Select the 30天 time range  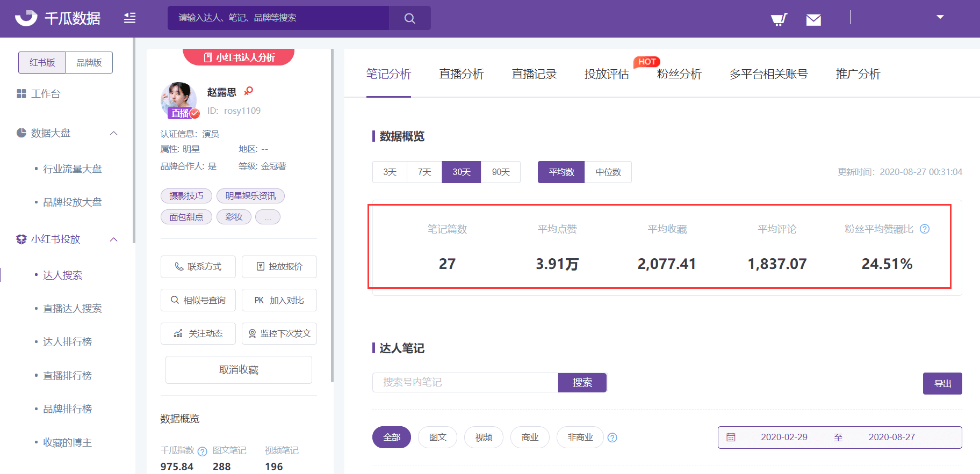coord(462,172)
